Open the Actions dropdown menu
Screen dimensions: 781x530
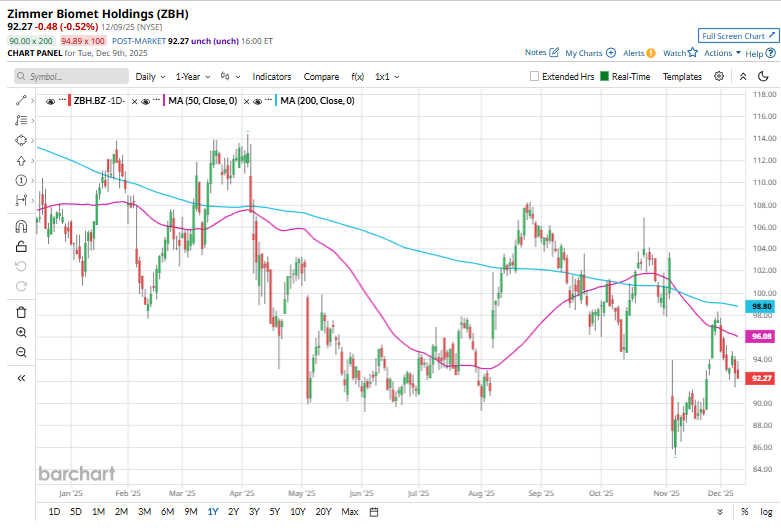(x=722, y=53)
